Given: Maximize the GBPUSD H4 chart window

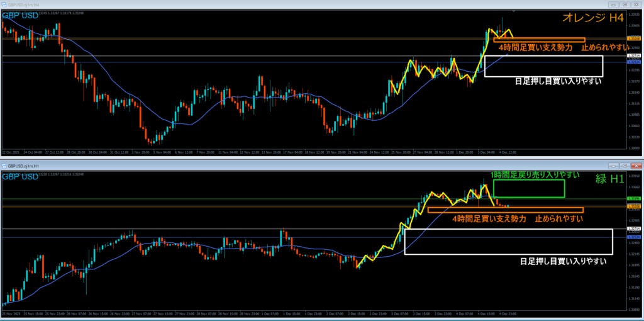Looking at the screenshot, I should point(625,5).
